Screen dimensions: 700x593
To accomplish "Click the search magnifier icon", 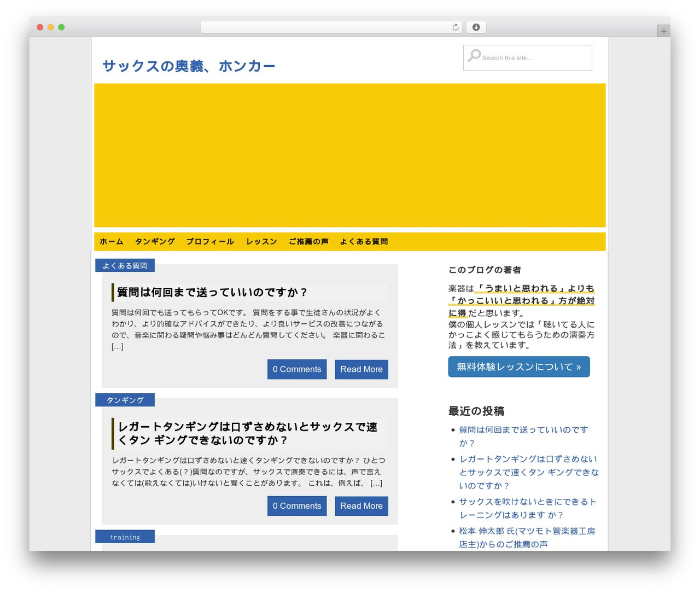I will [474, 55].
